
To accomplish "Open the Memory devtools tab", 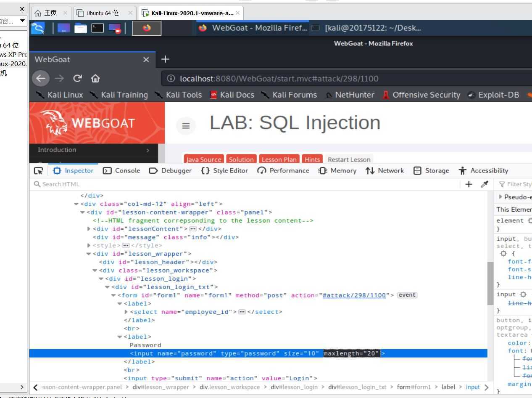I will click(337, 170).
